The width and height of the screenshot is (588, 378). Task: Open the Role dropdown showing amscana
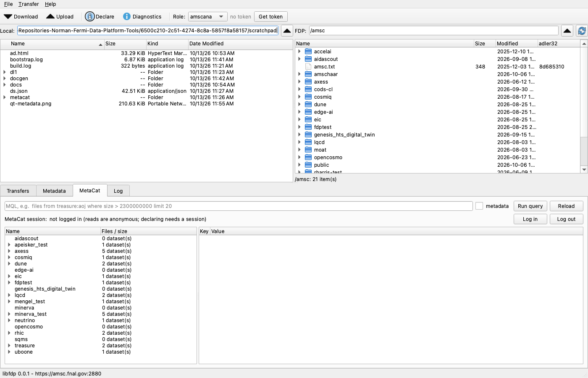pyautogui.click(x=208, y=17)
